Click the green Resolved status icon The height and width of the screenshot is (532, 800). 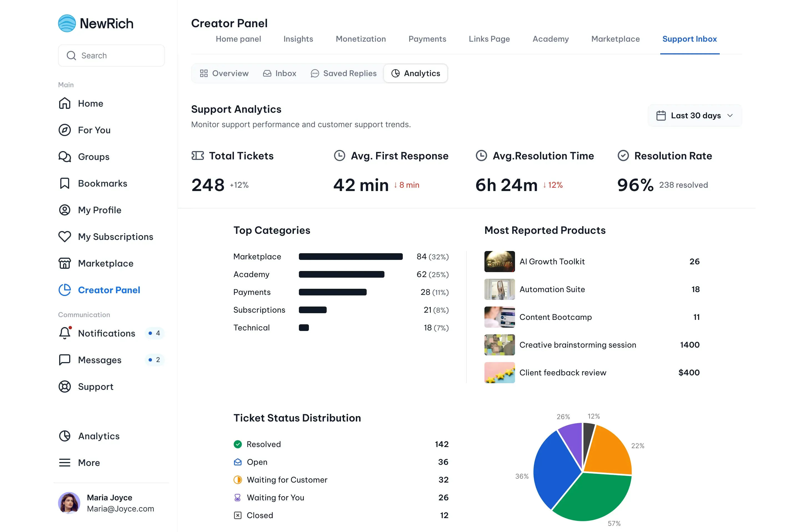tap(237, 444)
